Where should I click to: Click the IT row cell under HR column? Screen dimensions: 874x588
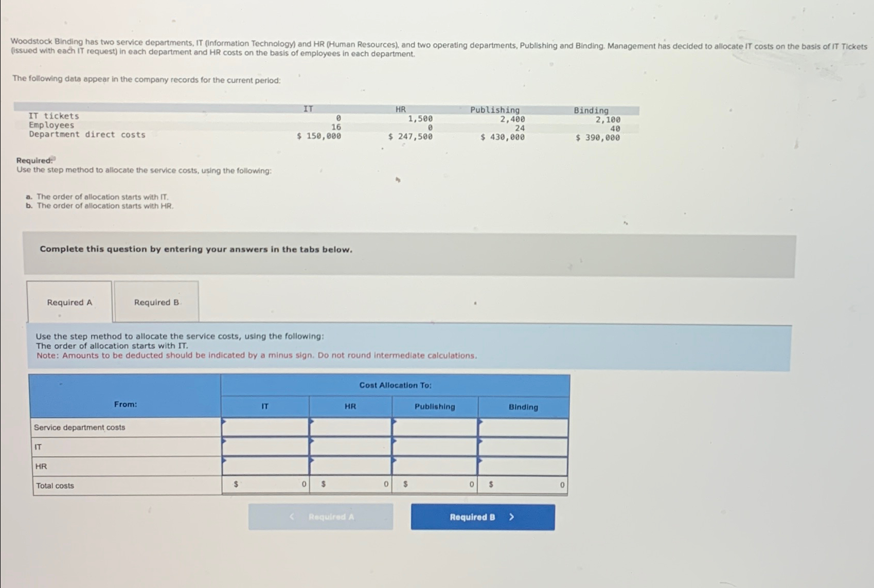coord(350,447)
